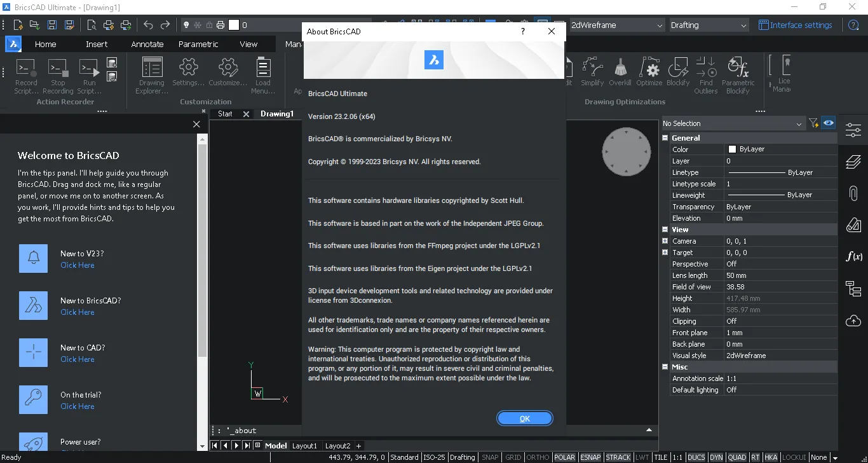Click the Save As icon with pencil

(69, 25)
